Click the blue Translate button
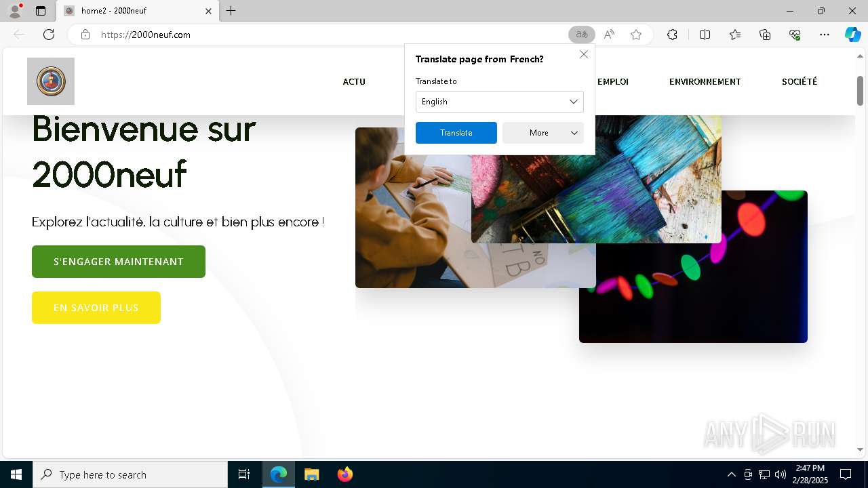Screen dimensions: 868x488 [456, 133]
